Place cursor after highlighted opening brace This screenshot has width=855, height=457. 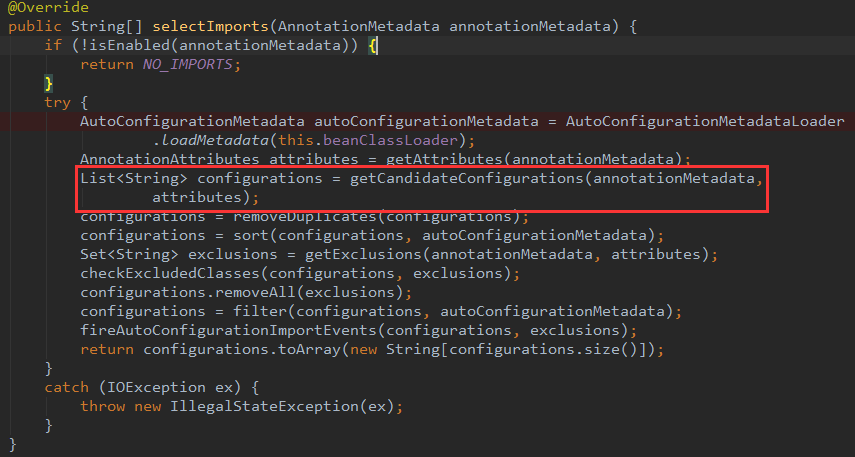tap(377, 45)
